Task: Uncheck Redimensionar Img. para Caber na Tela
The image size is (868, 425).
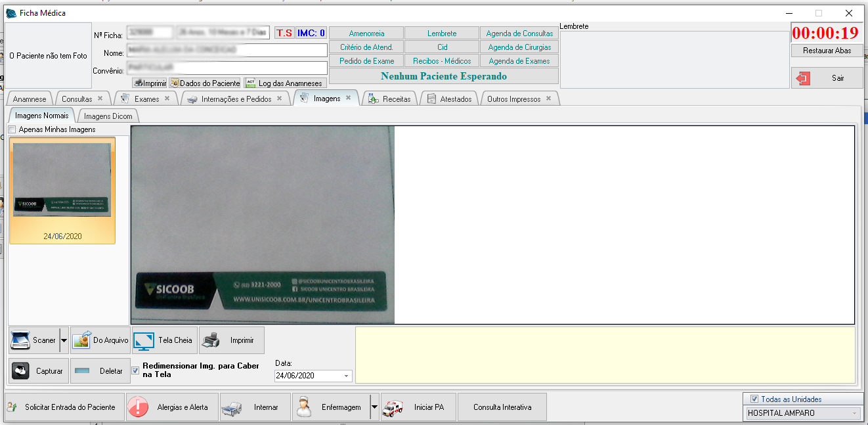Action: 135,370
